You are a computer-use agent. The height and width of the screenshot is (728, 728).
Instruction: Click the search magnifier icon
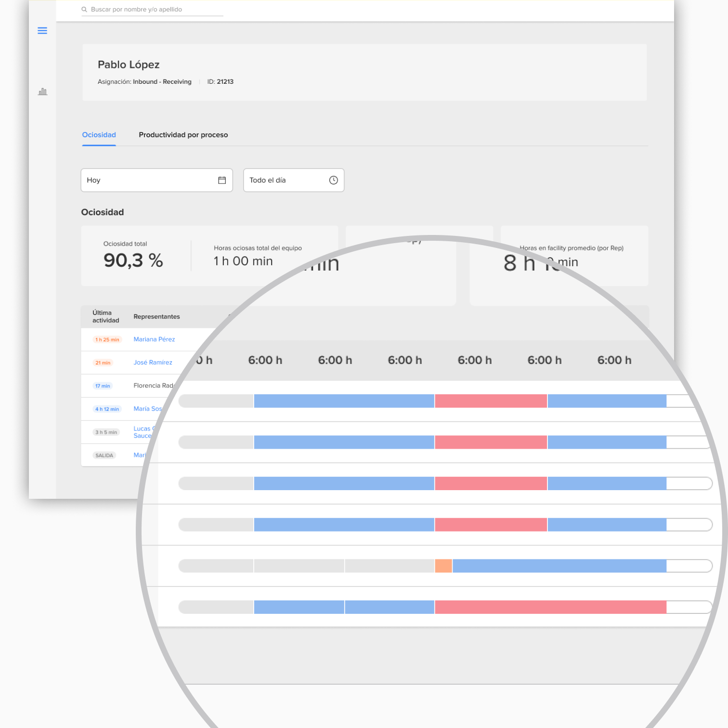[x=84, y=10]
